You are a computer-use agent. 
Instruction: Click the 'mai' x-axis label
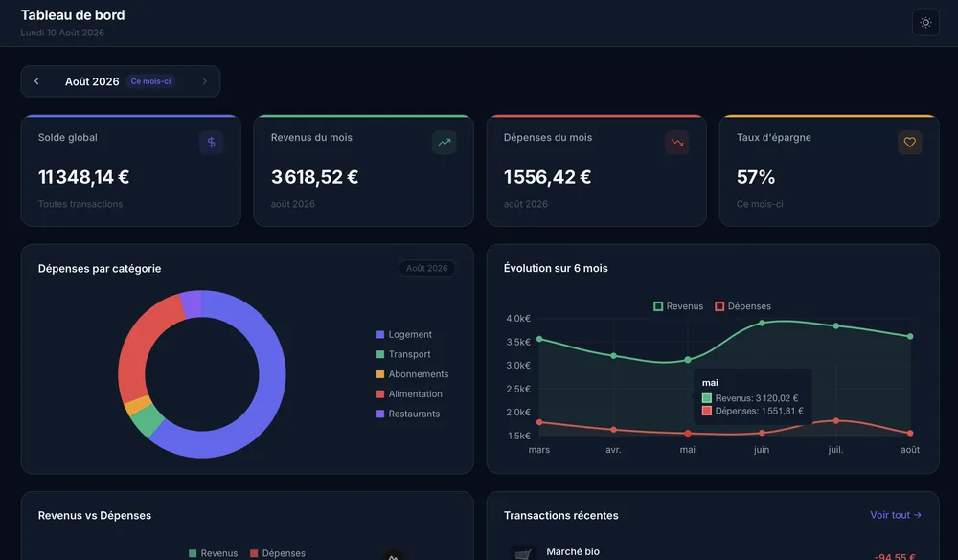click(687, 450)
